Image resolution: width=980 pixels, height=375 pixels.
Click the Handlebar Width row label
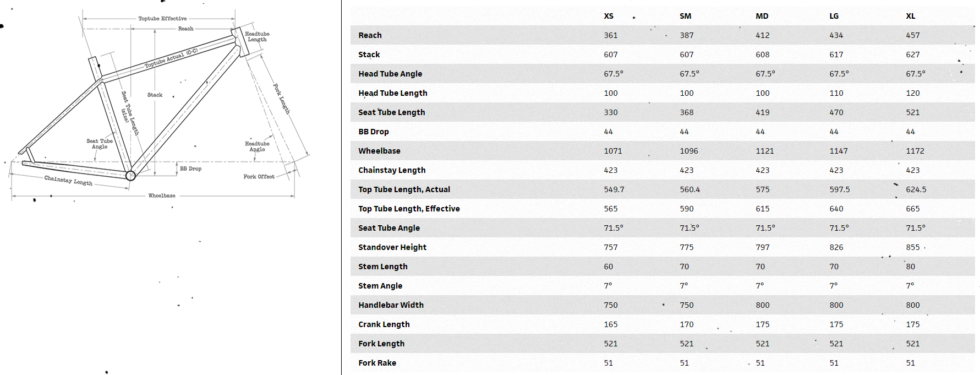pyautogui.click(x=391, y=305)
